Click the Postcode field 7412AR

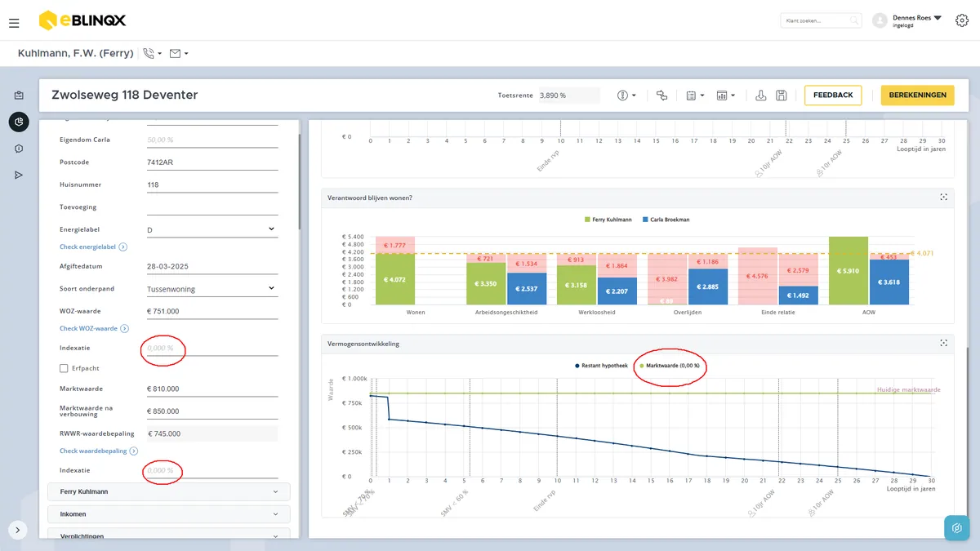click(x=212, y=162)
